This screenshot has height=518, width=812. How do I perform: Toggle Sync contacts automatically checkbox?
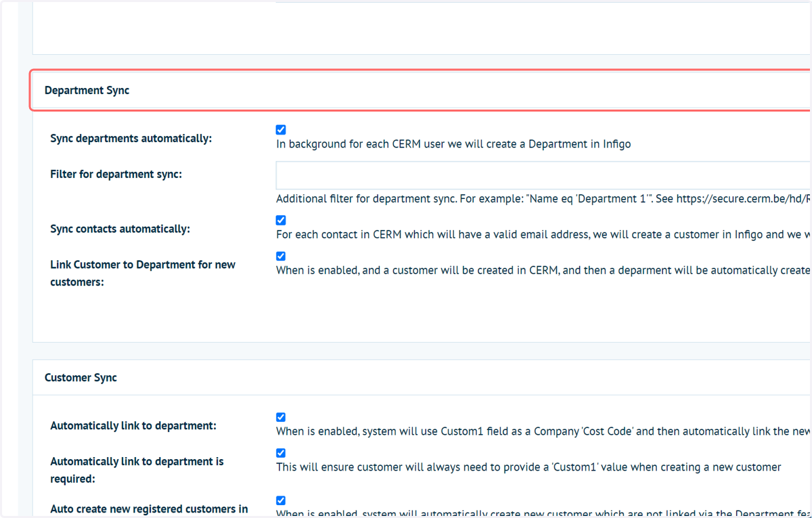[281, 220]
